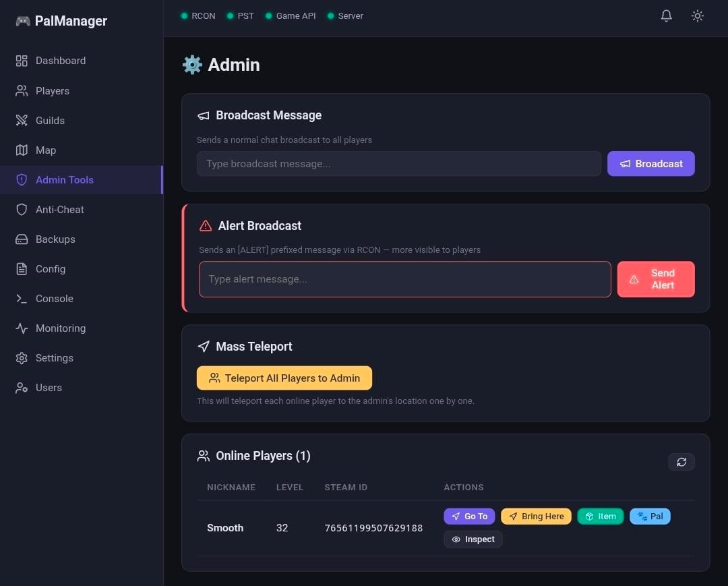Focus the alert message text box
The height and width of the screenshot is (586, 728).
point(404,279)
